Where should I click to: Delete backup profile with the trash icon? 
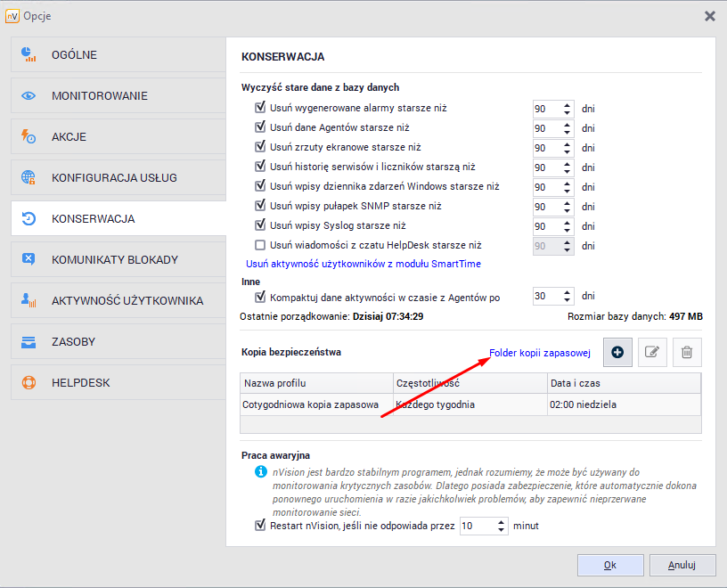coord(687,352)
